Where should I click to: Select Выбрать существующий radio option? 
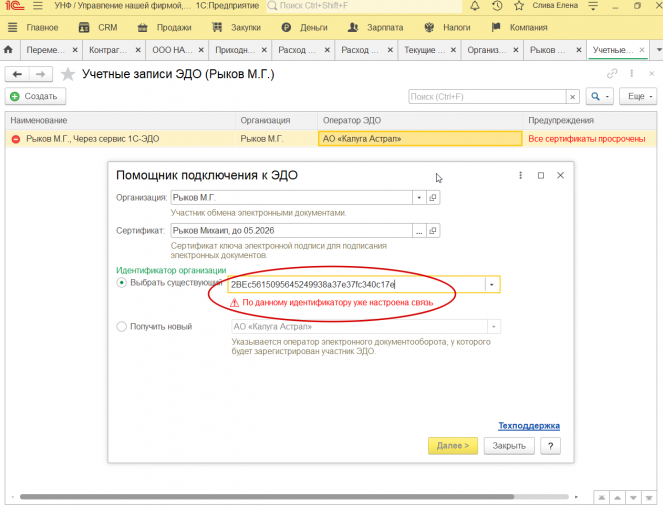121,282
